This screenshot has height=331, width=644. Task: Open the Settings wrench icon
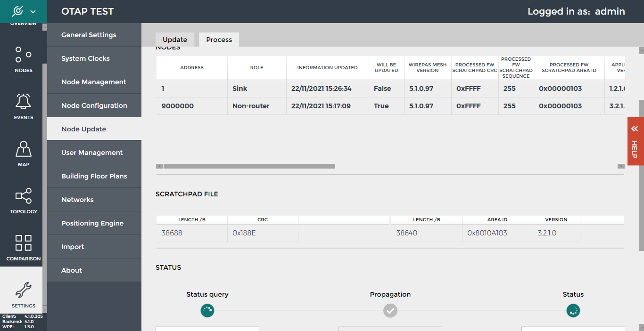tap(23, 290)
